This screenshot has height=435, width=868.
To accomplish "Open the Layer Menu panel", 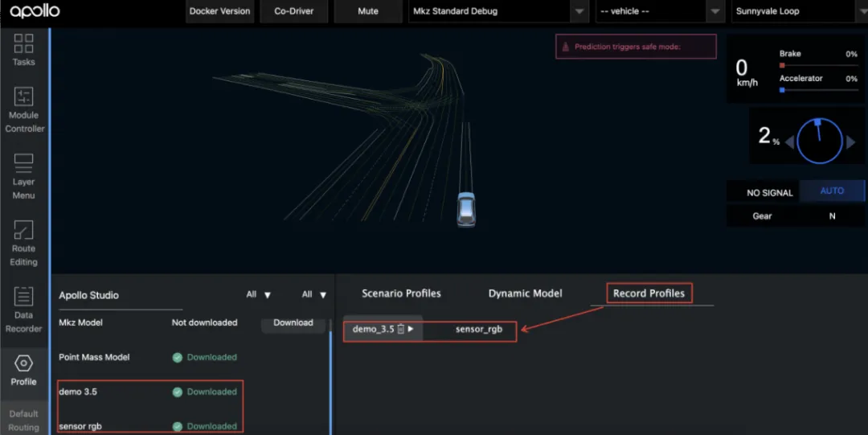I will click(24, 177).
